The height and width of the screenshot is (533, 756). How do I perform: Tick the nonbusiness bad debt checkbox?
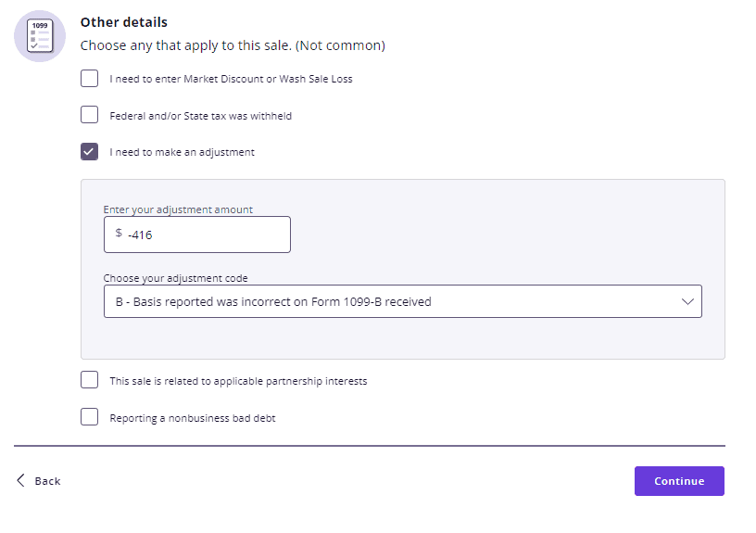(x=89, y=417)
